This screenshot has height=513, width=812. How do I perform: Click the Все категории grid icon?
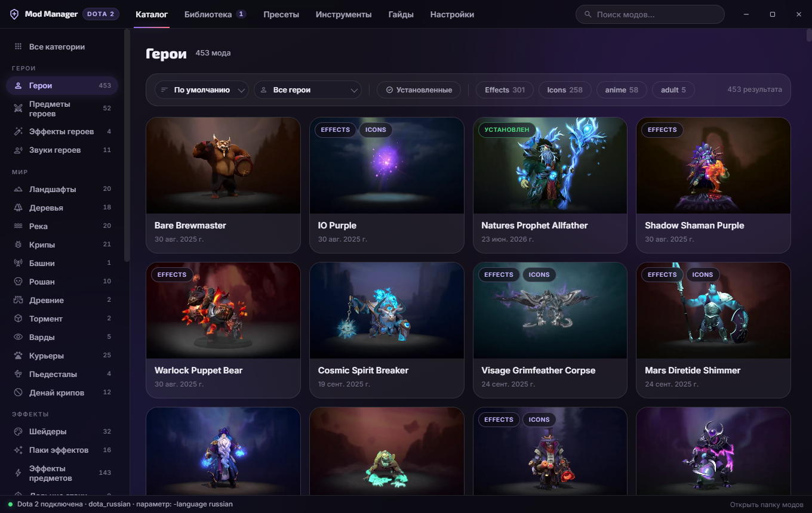[x=18, y=47]
